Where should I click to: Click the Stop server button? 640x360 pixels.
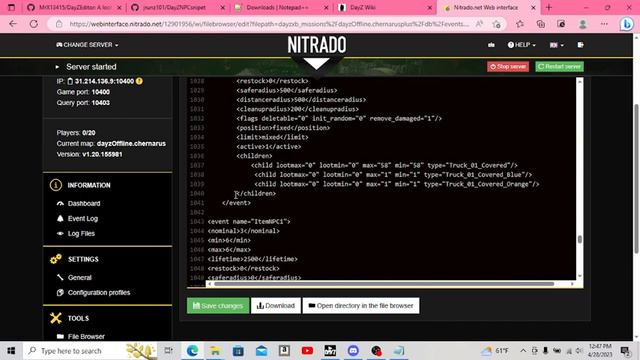click(508, 67)
